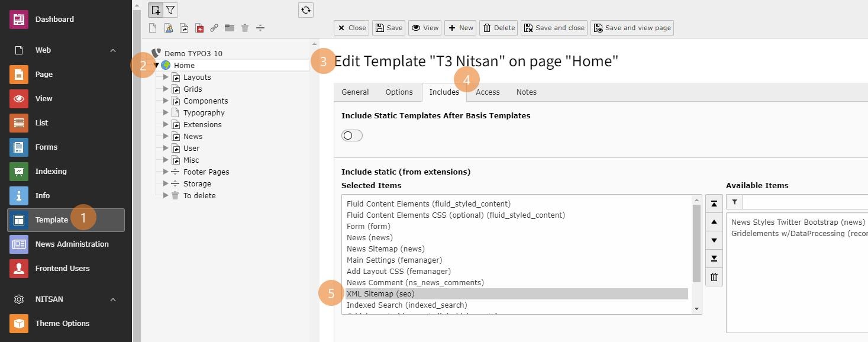868x342 pixels.
Task: Click the Save and view page button
Action: click(631, 27)
